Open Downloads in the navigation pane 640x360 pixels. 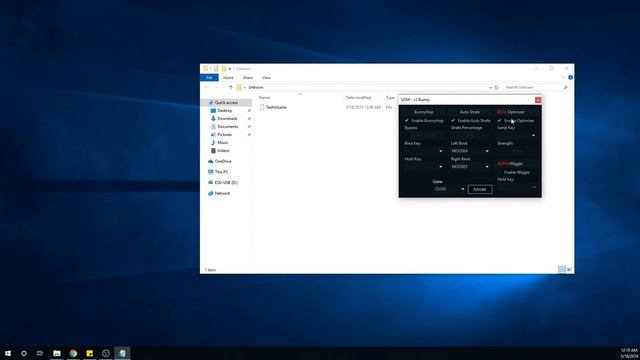pyautogui.click(x=227, y=118)
